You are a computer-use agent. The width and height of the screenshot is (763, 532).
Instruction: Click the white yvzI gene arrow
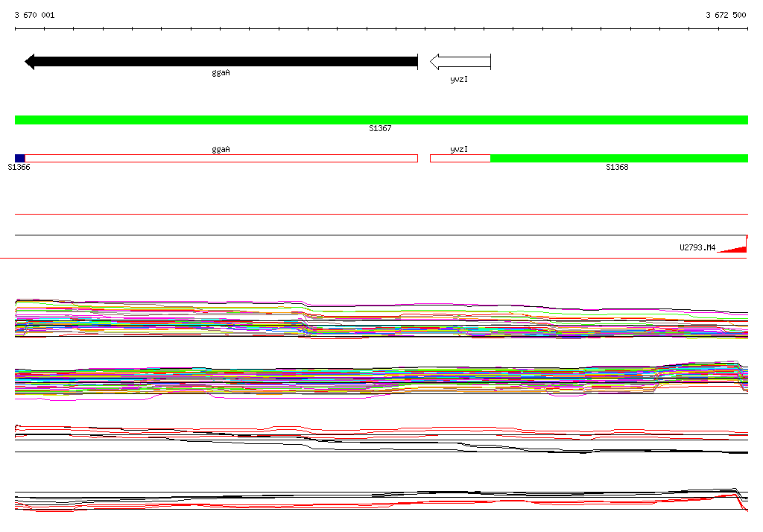460,62
